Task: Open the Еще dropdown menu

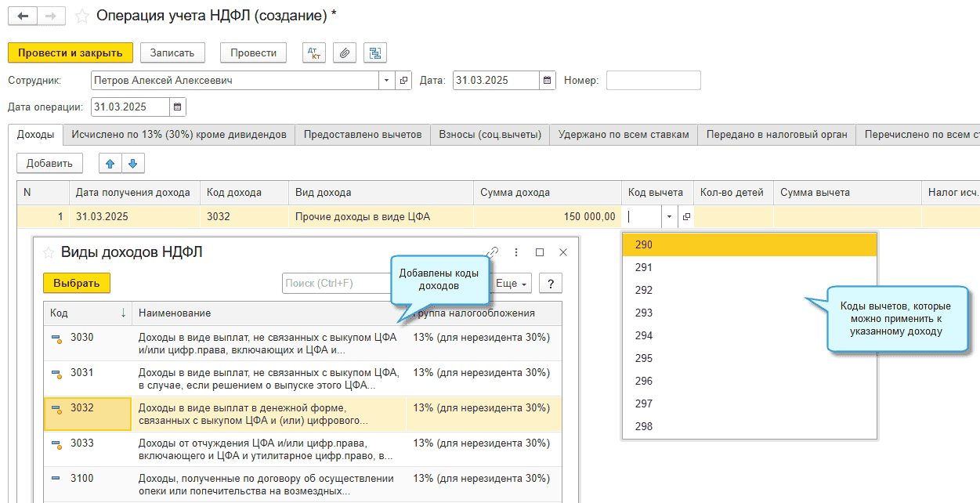Action: pyautogui.click(x=512, y=284)
